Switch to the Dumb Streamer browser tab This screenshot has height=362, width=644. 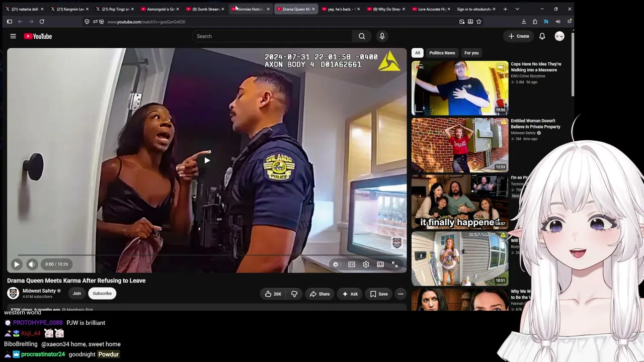tap(204, 9)
